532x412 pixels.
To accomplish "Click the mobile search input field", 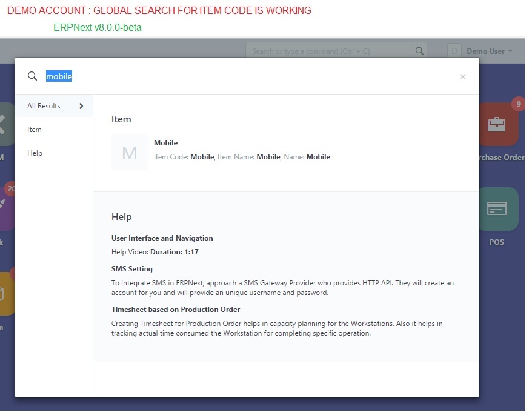I will [x=250, y=76].
